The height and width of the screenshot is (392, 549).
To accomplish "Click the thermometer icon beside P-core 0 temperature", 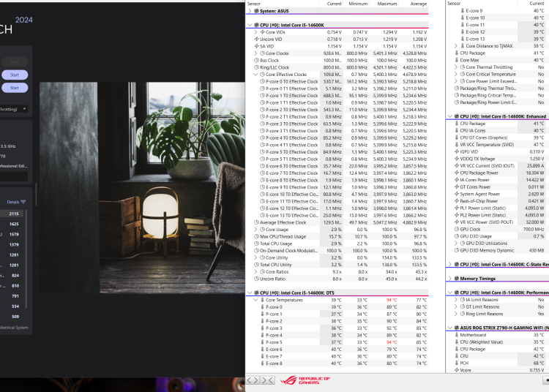I will coord(262,307).
